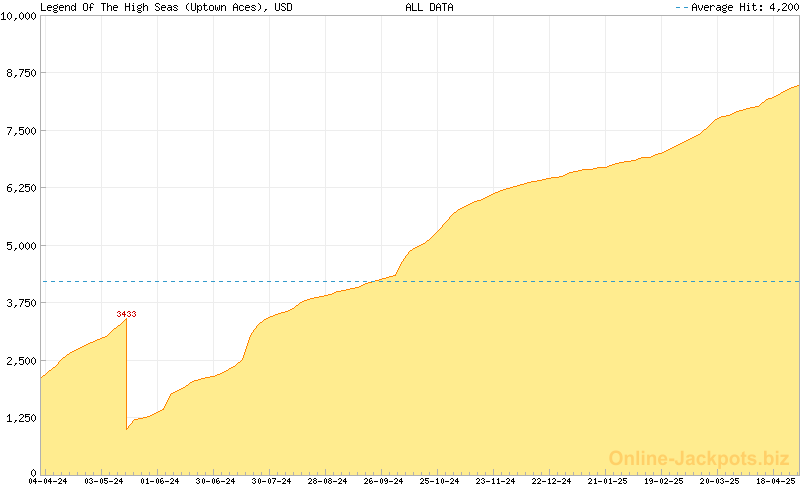Click the x-axis date 18-04-25
This screenshot has width=800, height=490.
pyautogui.click(x=776, y=481)
